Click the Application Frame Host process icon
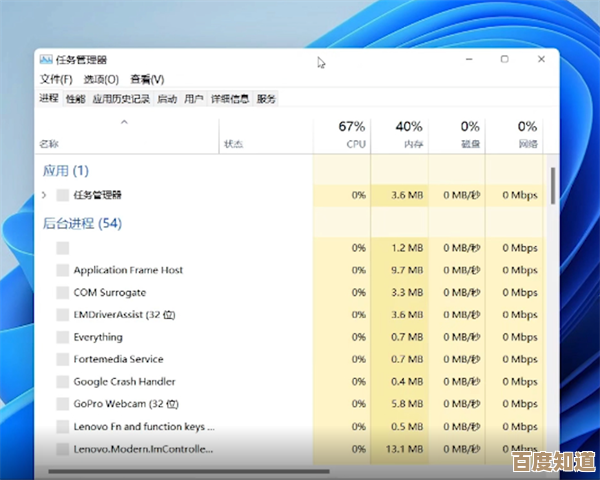This screenshot has width=600, height=480. coord(63,270)
